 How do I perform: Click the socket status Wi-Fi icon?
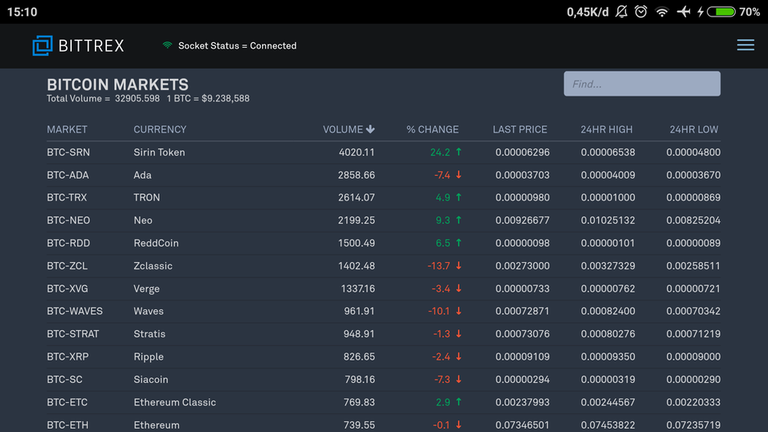[x=167, y=45]
